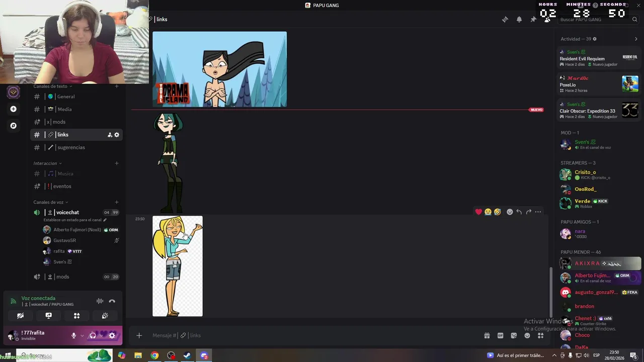
Task: Open the Threads icon in channel header
Action: pyautogui.click(x=505, y=19)
